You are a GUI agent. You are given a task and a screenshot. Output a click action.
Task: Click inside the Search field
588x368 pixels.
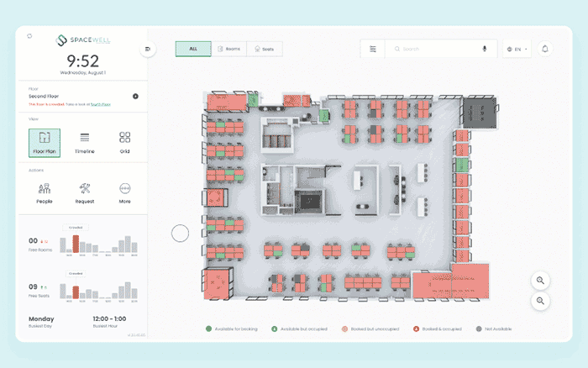tap(437, 50)
